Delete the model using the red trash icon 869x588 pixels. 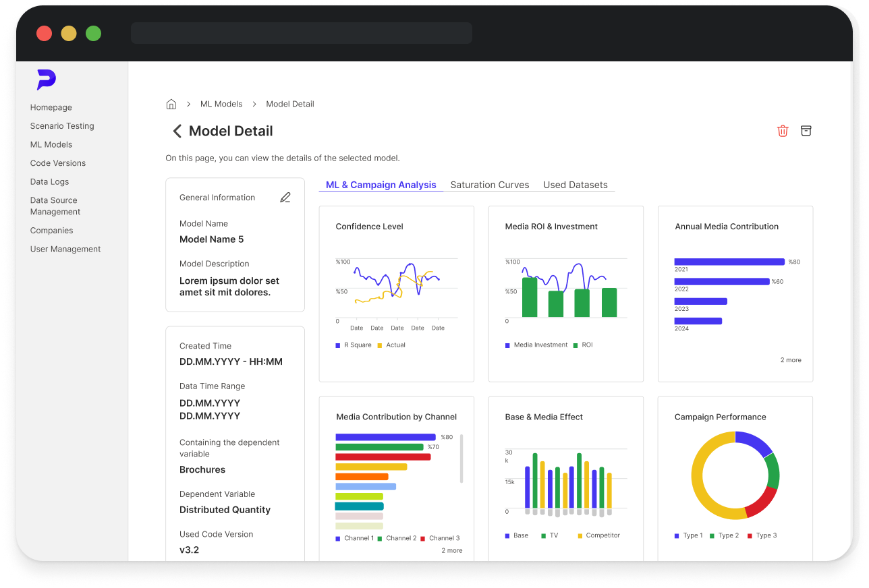pos(783,131)
